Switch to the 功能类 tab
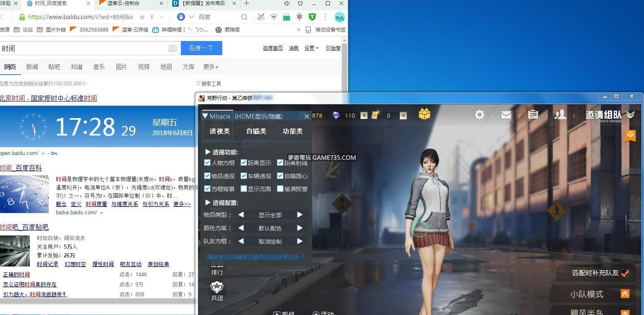The height and width of the screenshot is (315, 644). tap(293, 131)
